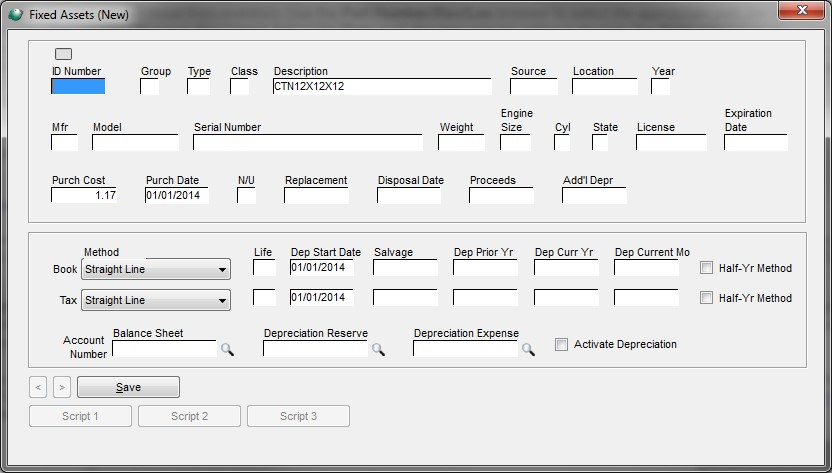Click the Fixed Assets window title icon
This screenshot has width=832, height=473.
point(15,14)
